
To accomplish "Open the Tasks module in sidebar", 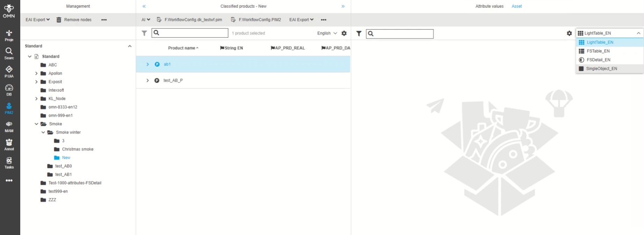I will click(9, 163).
